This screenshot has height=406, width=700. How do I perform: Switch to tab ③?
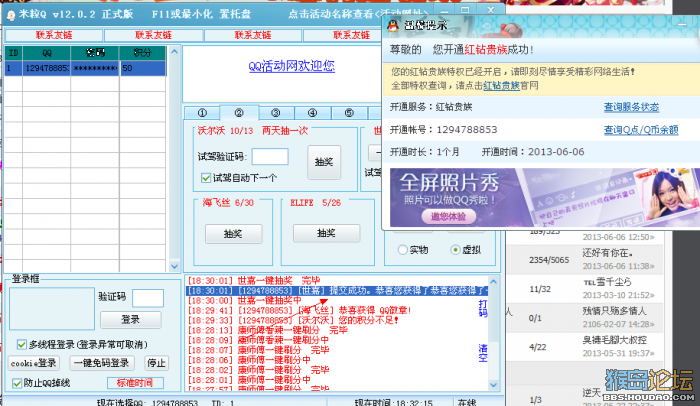276,113
